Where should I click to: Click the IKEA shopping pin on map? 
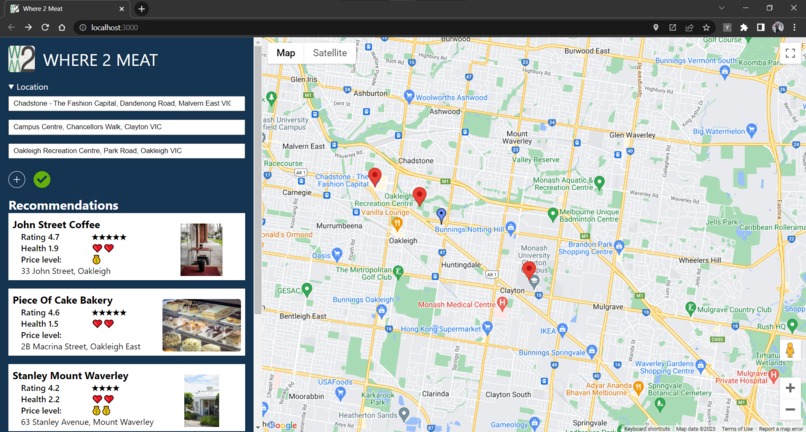tap(562, 329)
